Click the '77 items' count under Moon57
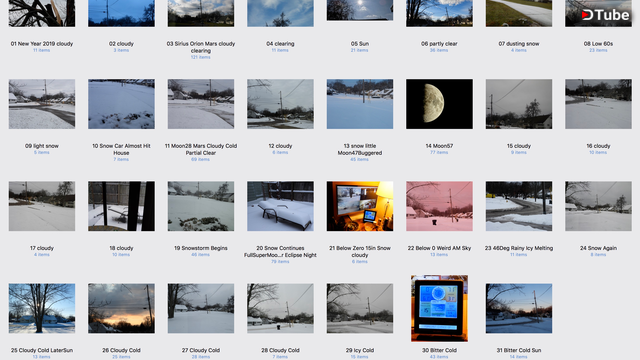The height and width of the screenshot is (360, 640). (x=439, y=152)
